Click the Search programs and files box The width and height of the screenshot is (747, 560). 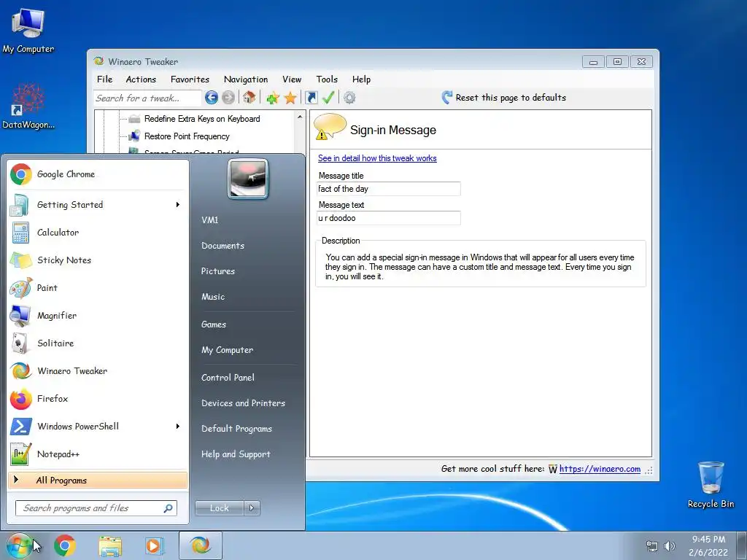point(96,508)
